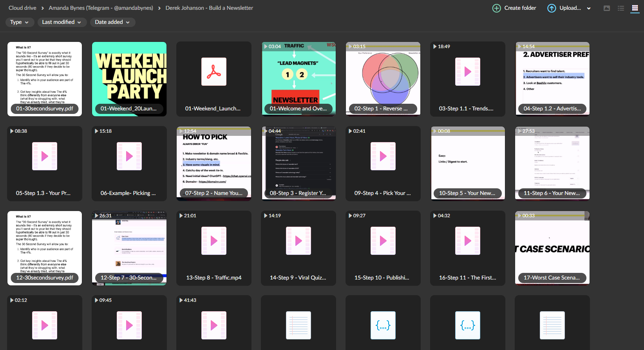This screenshot has width=644, height=350.
Task: Go to Cloud drive breadcrumb
Action: 22,8
